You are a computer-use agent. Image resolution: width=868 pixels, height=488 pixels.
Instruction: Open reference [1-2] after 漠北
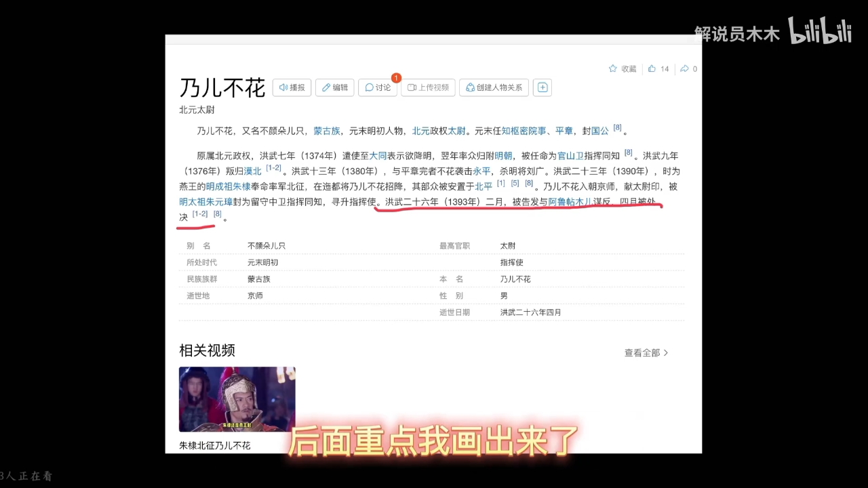(x=273, y=168)
